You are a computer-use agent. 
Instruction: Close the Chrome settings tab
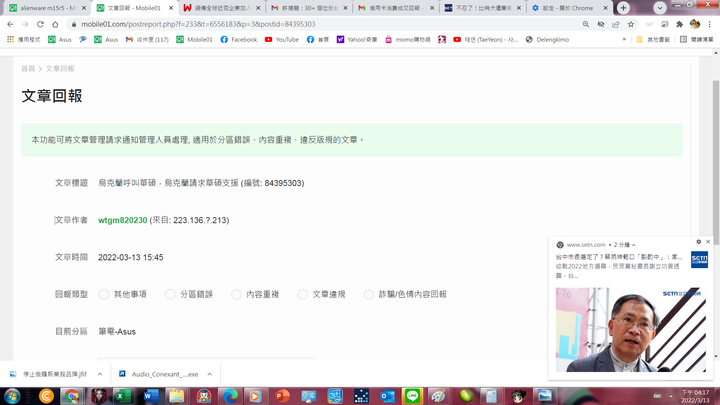[605, 8]
